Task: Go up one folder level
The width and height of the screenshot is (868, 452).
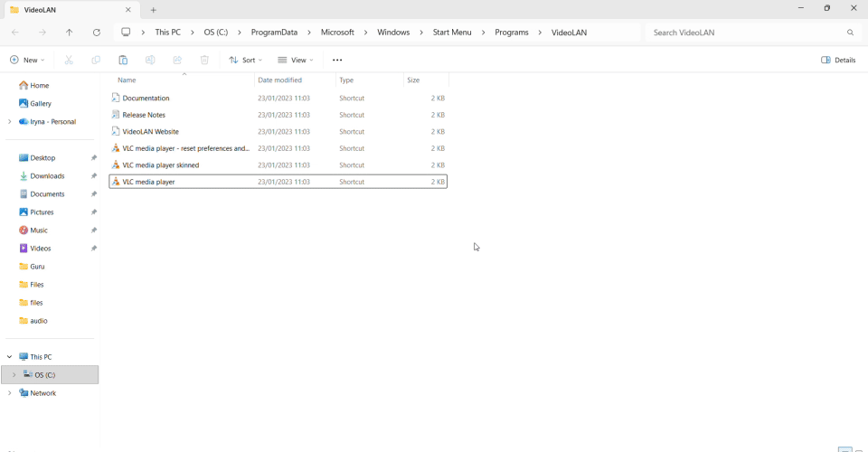Action: click(70, 33)
